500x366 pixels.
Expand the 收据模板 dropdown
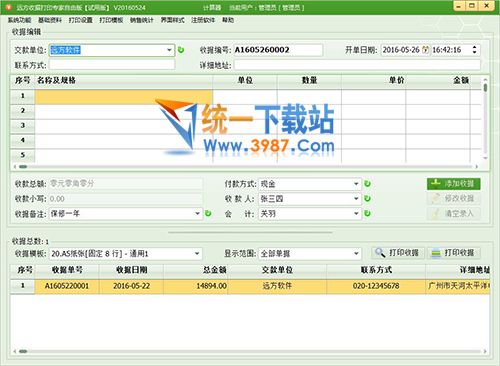click(197, 254)
